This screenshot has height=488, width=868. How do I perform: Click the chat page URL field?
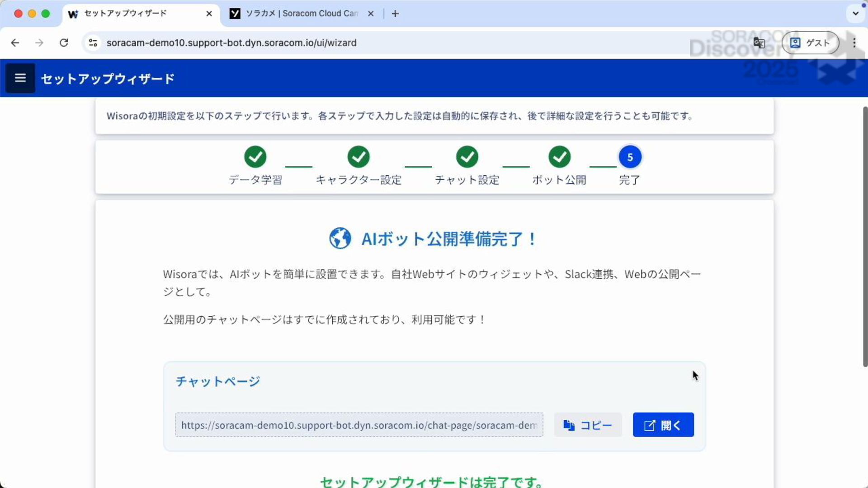(359, 425)
